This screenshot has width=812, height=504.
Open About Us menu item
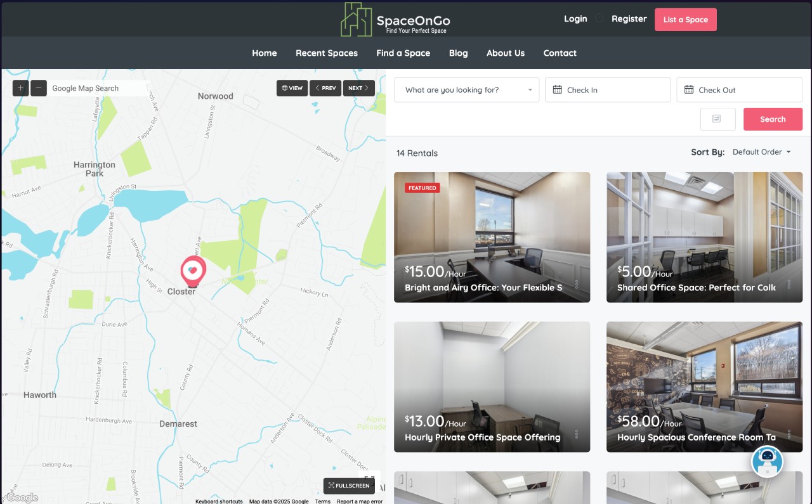[x=506, y=53]
